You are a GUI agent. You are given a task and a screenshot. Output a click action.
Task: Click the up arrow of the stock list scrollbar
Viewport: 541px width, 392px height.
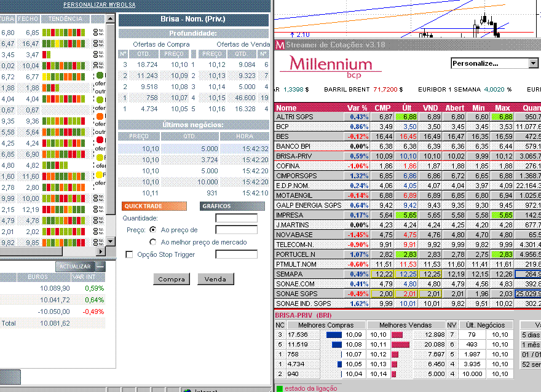110,18
